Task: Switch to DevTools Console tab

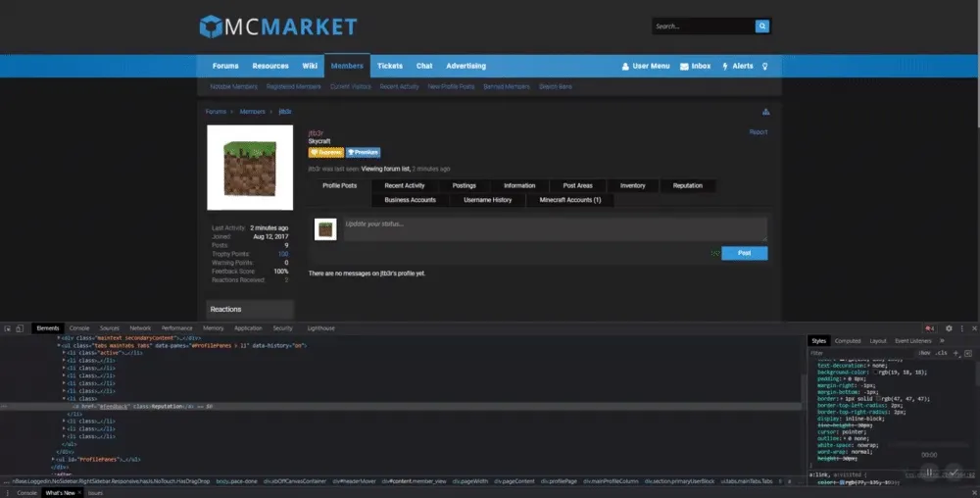Action: coord(79,328)
